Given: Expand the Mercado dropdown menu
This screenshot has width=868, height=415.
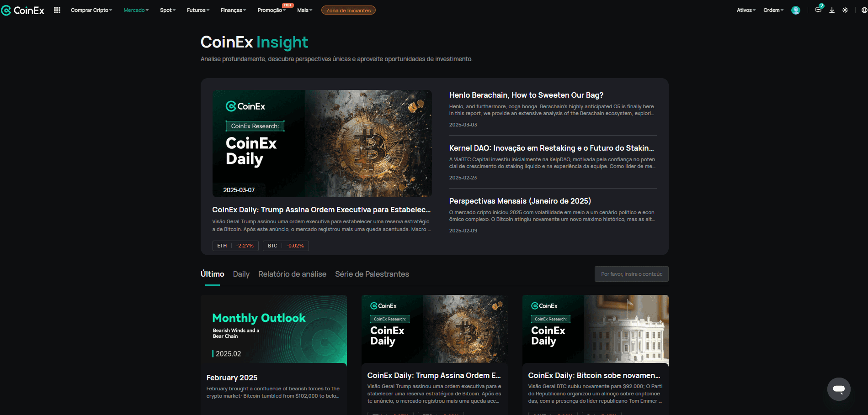Looking at the screenshot, I should click(x=136, y=10).
